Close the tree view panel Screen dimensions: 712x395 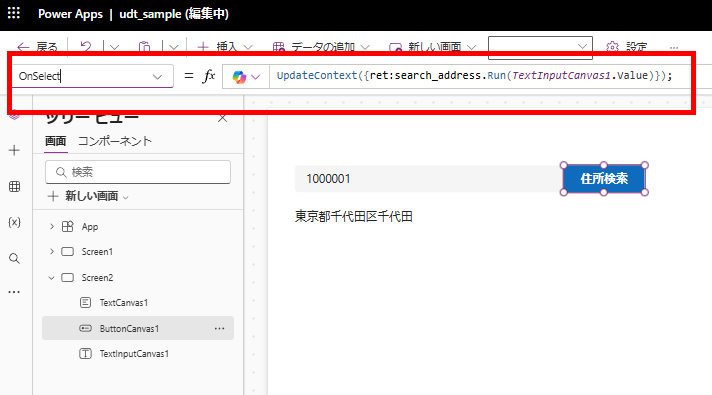222,118
